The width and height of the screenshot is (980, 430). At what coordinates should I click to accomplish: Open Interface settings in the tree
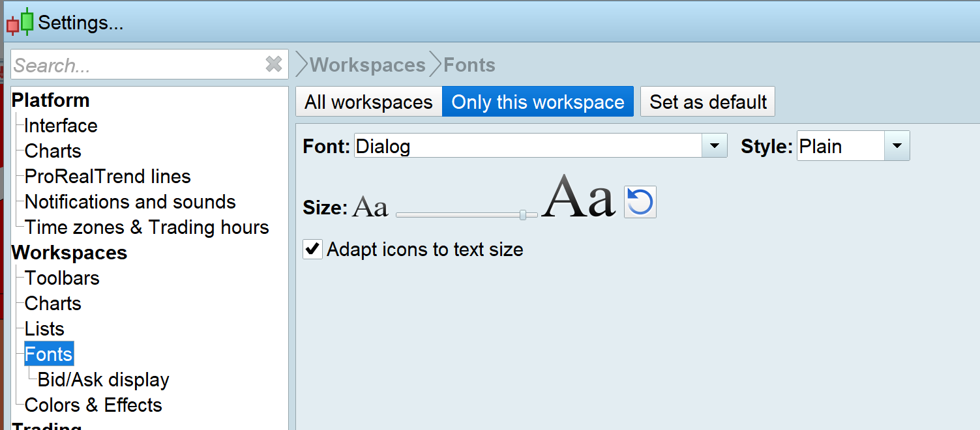[x=61, y=126]
